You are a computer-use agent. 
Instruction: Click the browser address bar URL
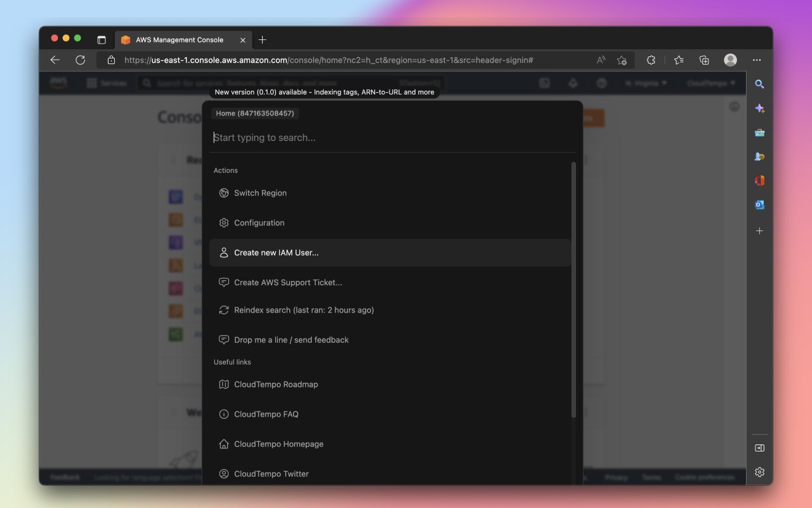click(x=329, y=60)
